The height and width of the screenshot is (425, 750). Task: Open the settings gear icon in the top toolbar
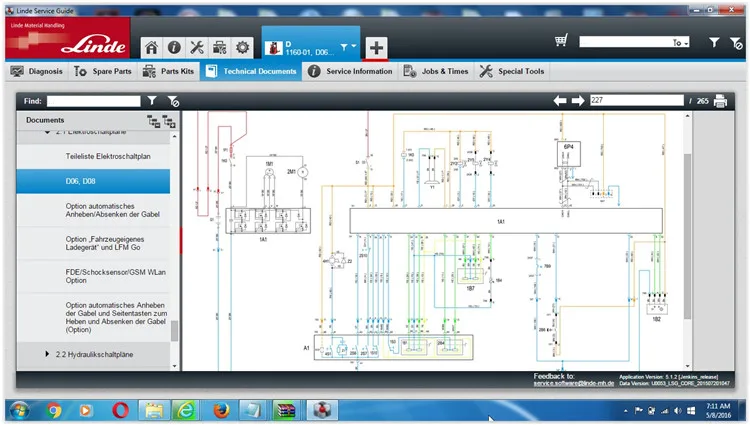243,47
